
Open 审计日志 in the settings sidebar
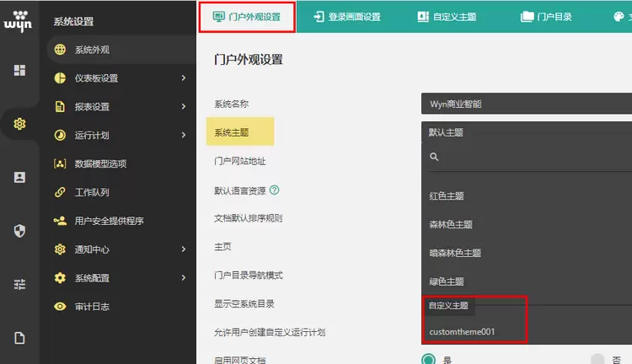click(92, 307)
